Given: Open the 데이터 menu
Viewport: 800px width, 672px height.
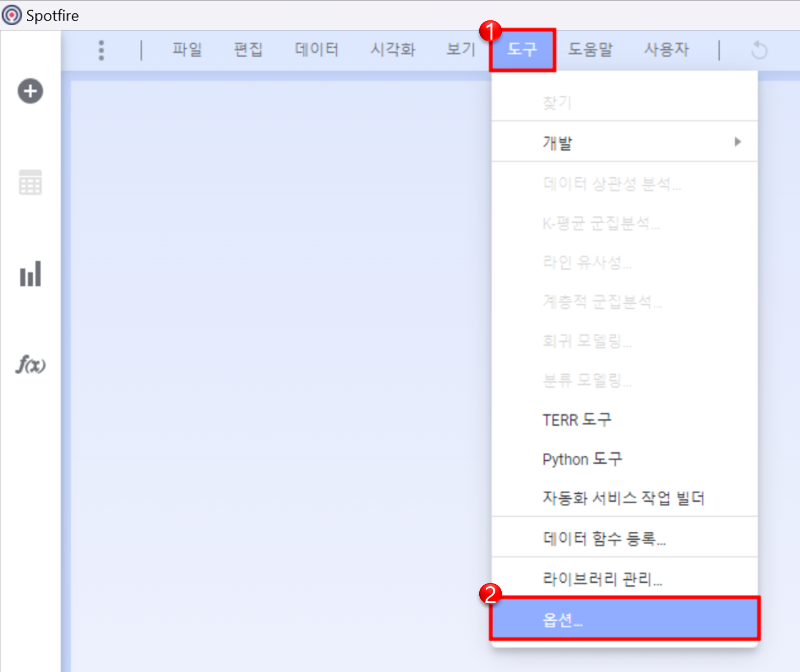Looking at the screenshot, I should pos(316,49).
